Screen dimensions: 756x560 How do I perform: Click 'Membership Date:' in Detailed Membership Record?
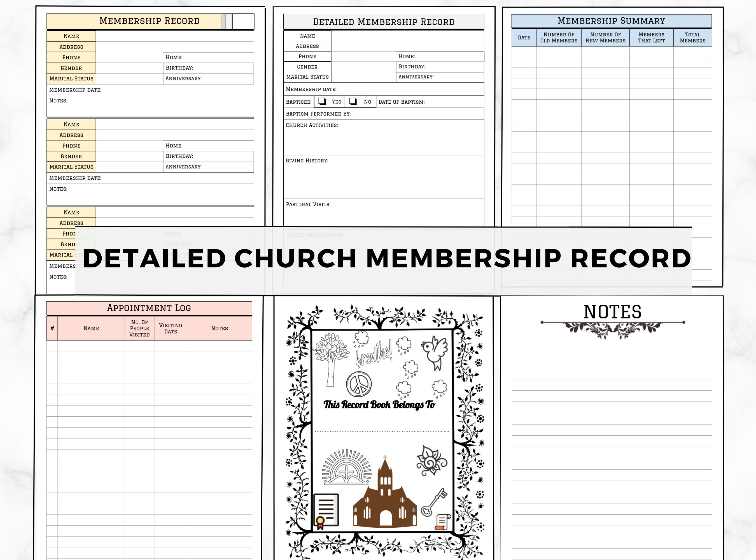point(311,90)
